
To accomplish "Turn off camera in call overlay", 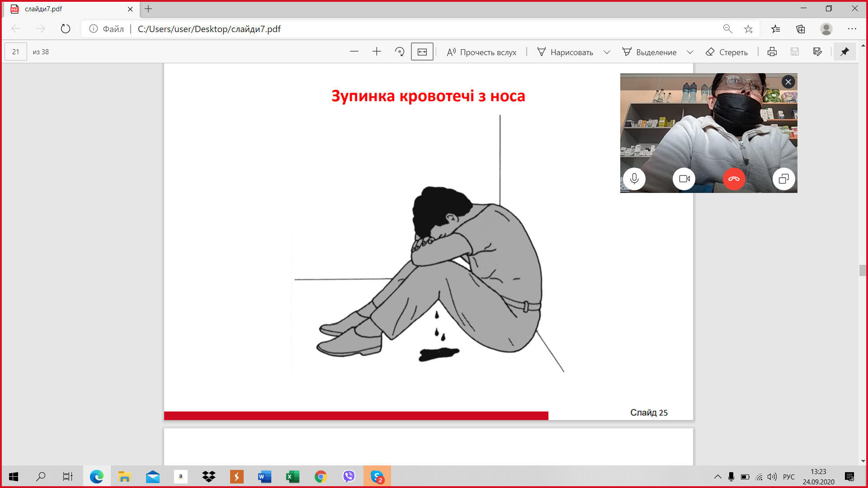I will [684, 179].
